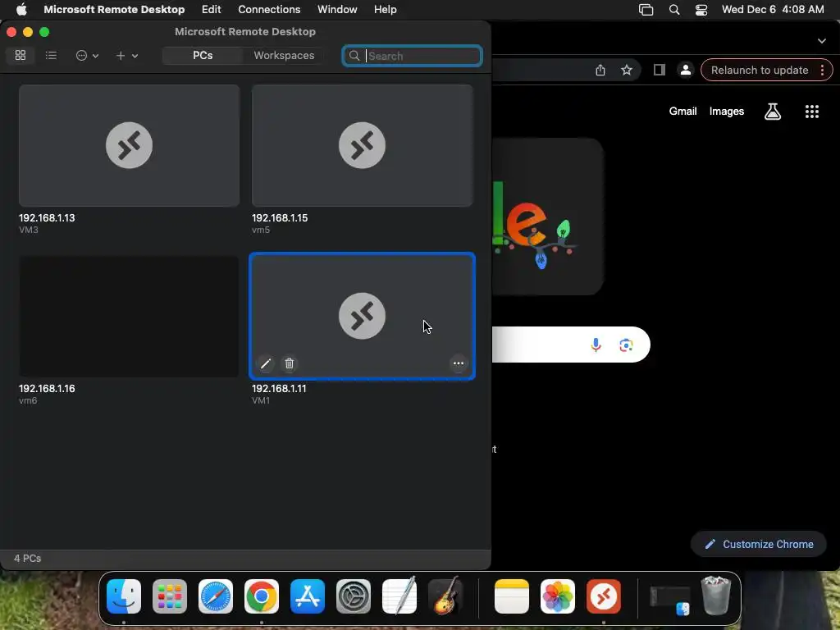840x630 pixels.
Task: Open more options for 192.168.1.11 PC
Action: [x=458, y=363]
